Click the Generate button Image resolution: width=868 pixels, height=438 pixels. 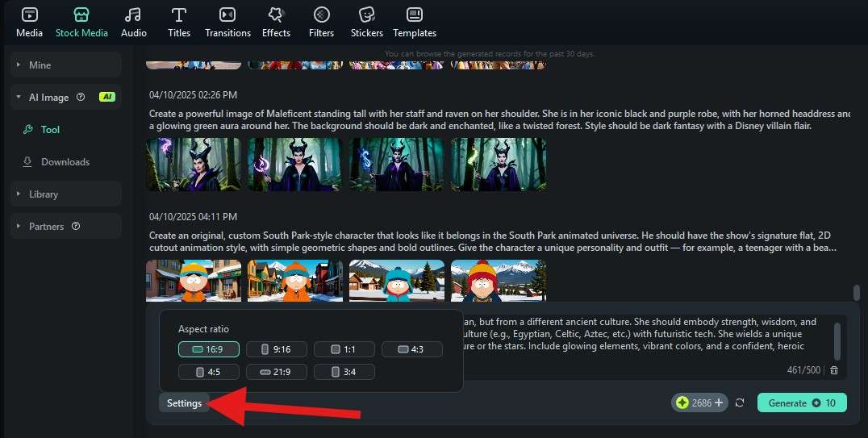coord(802,403)
